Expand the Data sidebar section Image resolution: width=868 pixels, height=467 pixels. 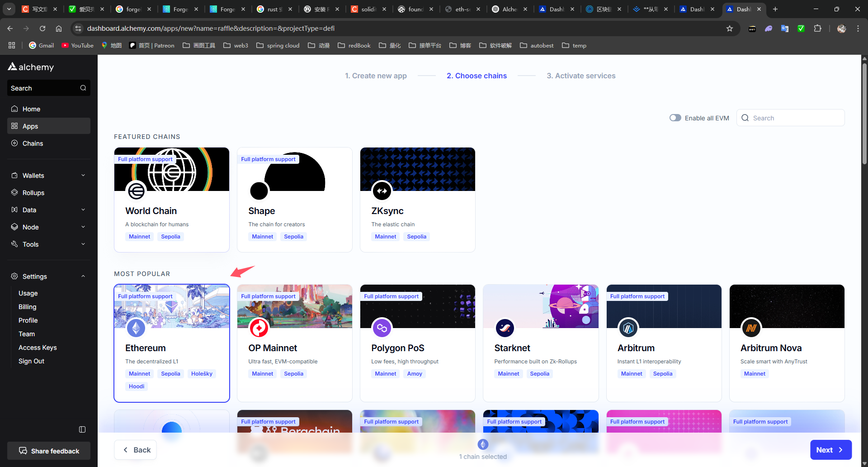point(49,210)
